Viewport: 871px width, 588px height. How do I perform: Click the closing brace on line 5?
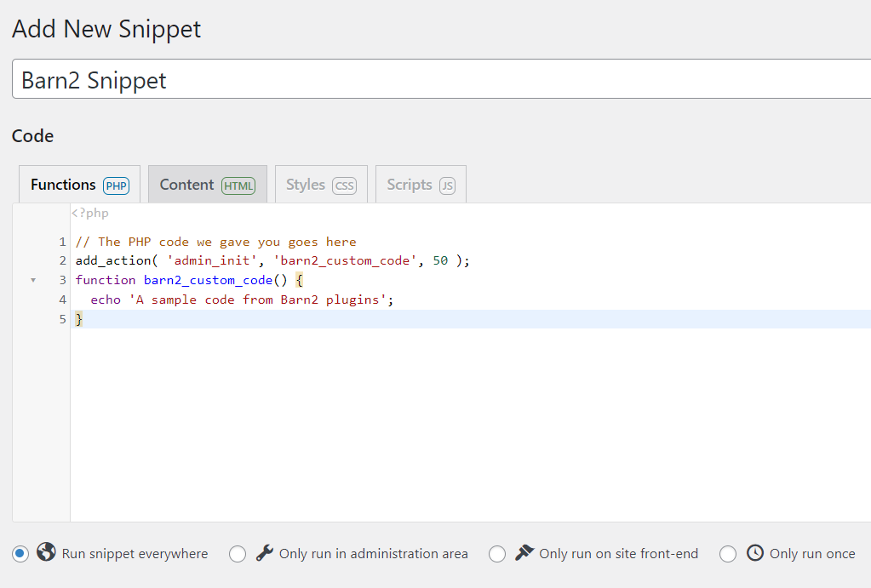[x=79, y=319]
